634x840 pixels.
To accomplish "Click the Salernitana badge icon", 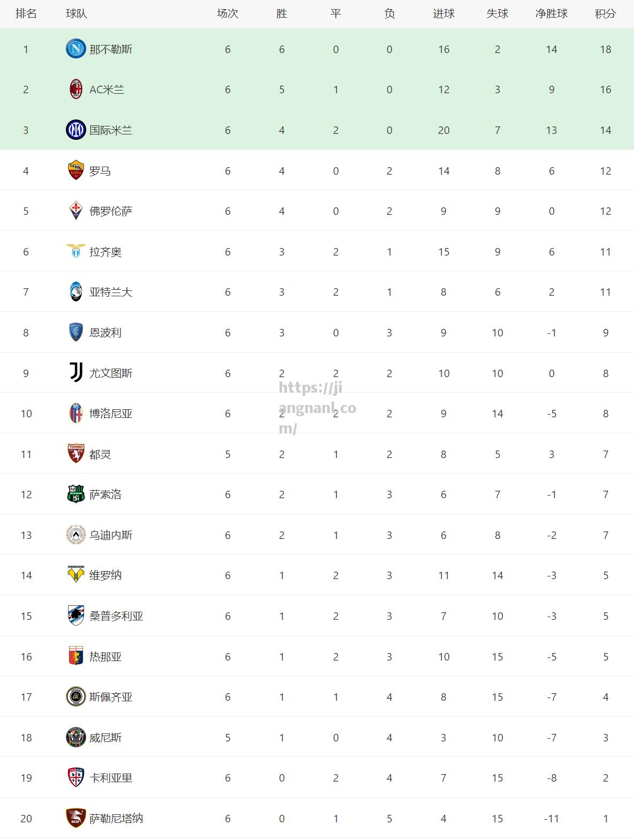I will tap(76, 818).
